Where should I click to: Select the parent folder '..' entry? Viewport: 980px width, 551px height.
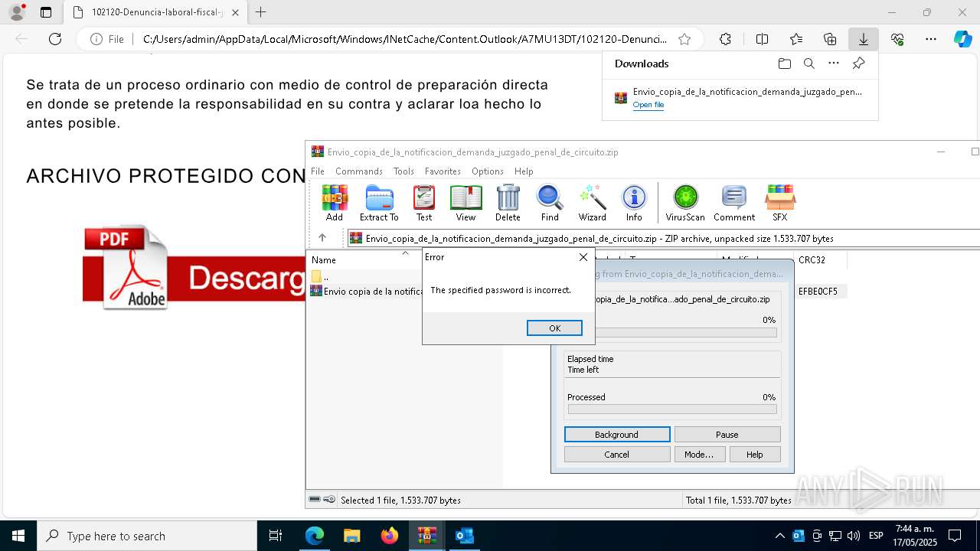[322, 276]
